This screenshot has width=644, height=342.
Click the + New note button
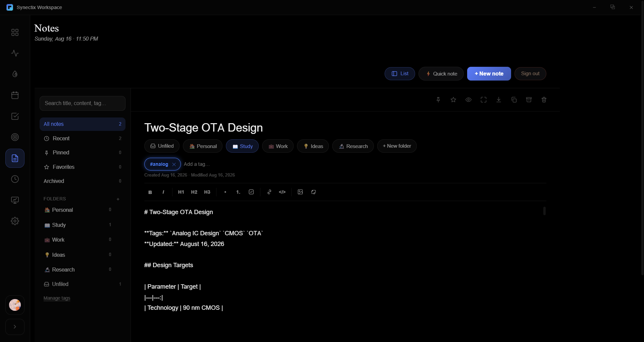pyautogui.click(x=489, y=74)
